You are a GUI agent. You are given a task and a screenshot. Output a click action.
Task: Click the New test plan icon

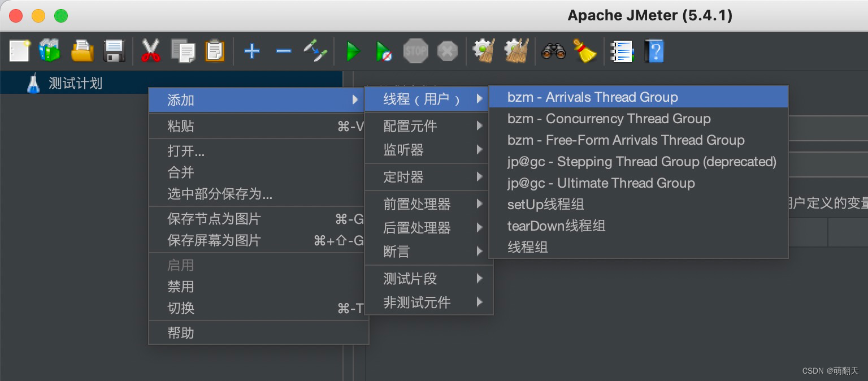20,51
